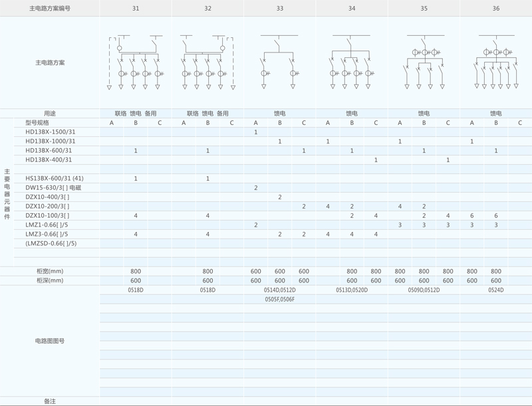Select the DZX10-400/3[ ] row label
This screenshot has width=532, height=406.
tap(47, 197)
